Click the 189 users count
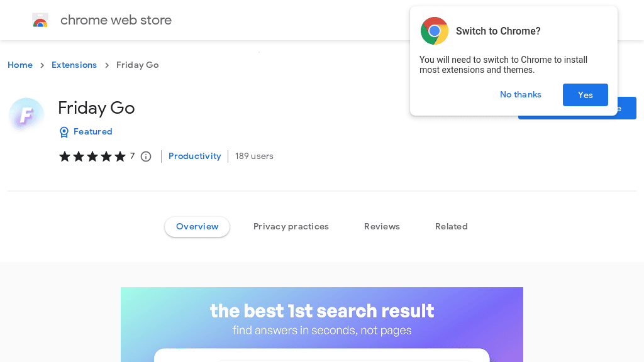 coord(254,156)
